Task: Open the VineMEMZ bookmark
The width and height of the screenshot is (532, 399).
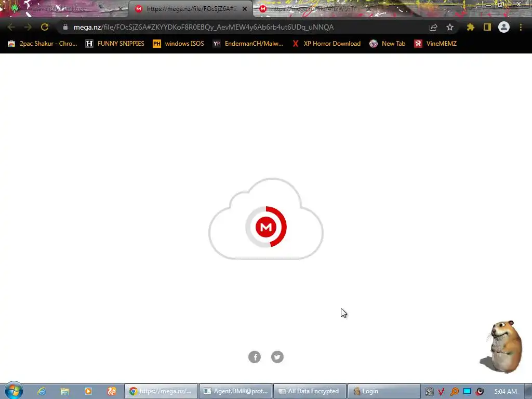Action: click(x=435, y=44)
